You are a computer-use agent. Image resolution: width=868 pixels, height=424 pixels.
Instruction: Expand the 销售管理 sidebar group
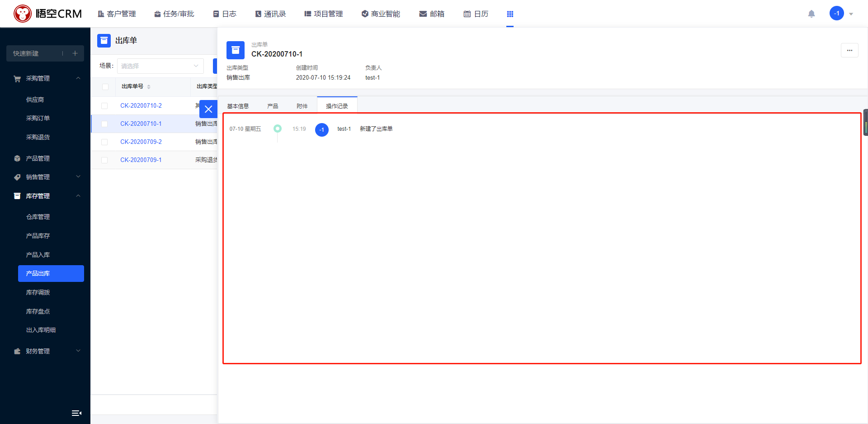[78, 177]
